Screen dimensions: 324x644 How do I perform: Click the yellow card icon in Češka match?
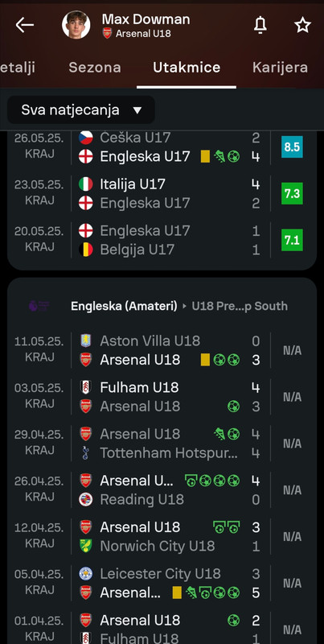coord(206,156)
